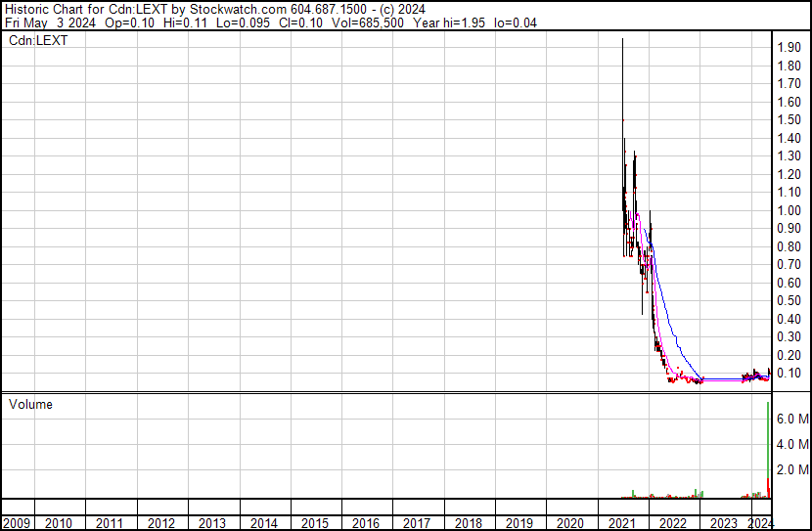
Task: Click the 6.0 M volume axis label
Action: click(791, 419)
